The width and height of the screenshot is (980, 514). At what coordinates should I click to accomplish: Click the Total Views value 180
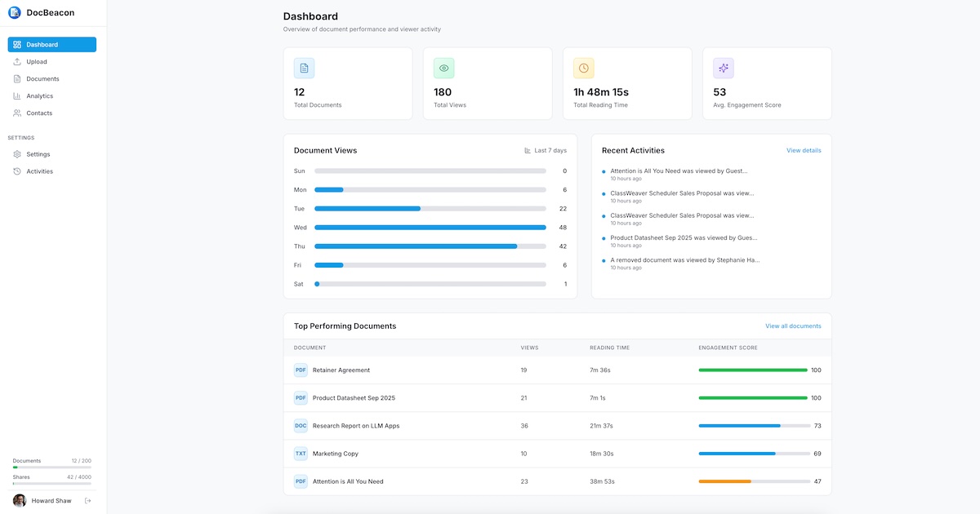pos(443,92)
